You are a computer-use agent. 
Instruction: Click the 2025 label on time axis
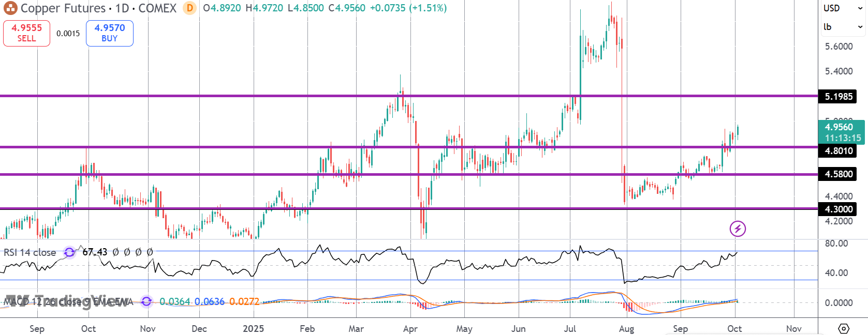(253, 329)
